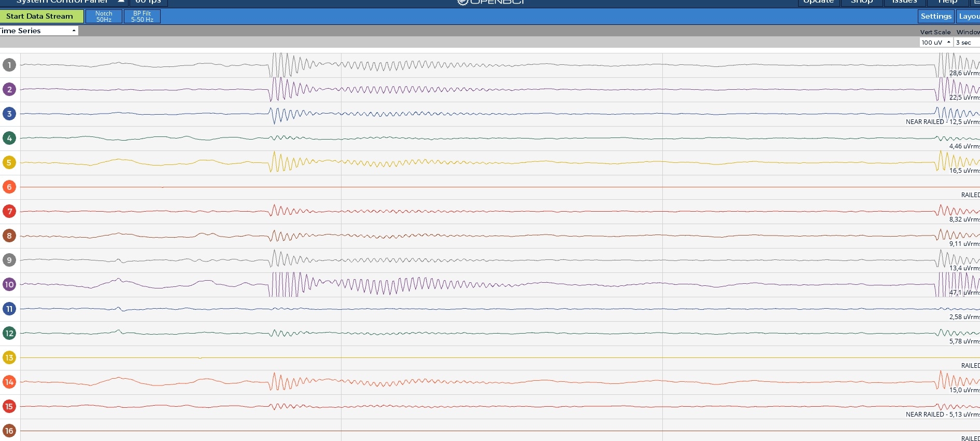This screenshot has width=980, height=441.
Task: Toggle channel 8
Action: tap(9, 236)
